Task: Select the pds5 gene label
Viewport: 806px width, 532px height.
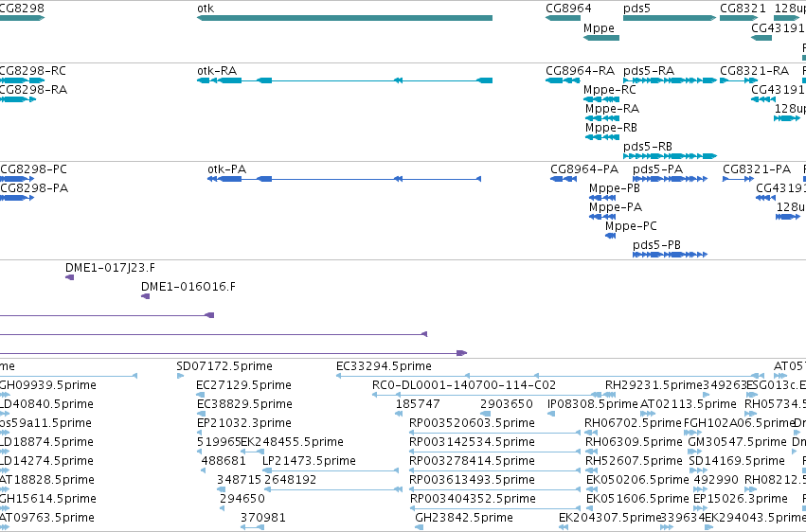Action: coord(636,9)
